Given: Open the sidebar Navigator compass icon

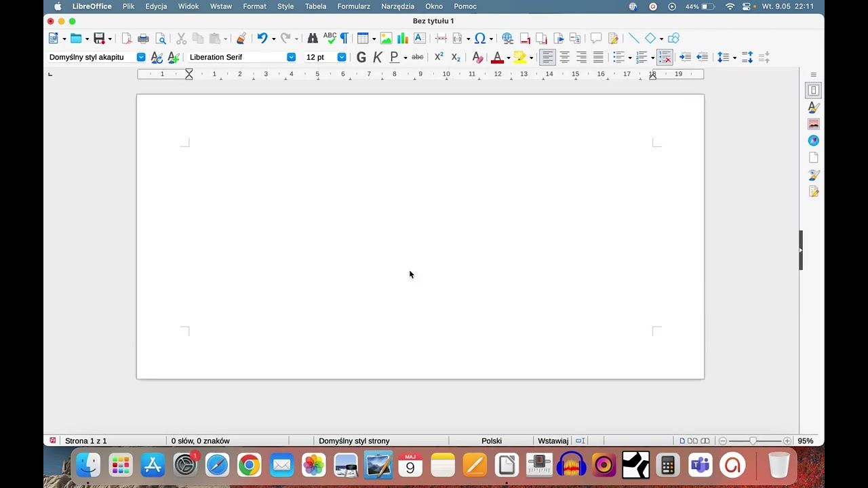Looking at the screenshot, I should pos(813,141).
